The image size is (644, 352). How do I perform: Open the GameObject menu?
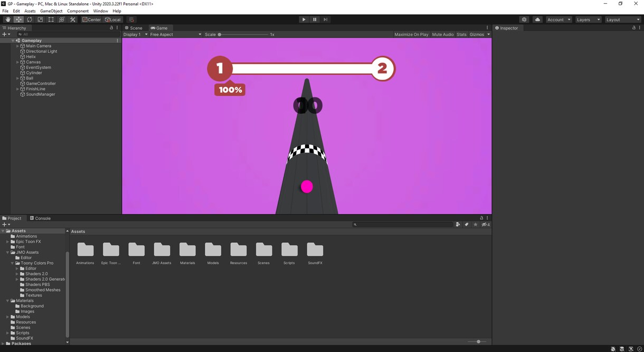51,11
